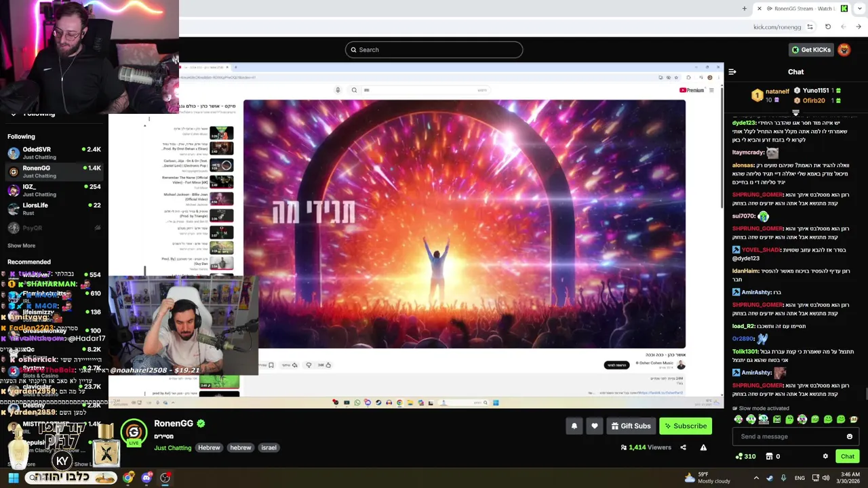
Task: Insert the last brown cat emote
Action: (854, 420)
